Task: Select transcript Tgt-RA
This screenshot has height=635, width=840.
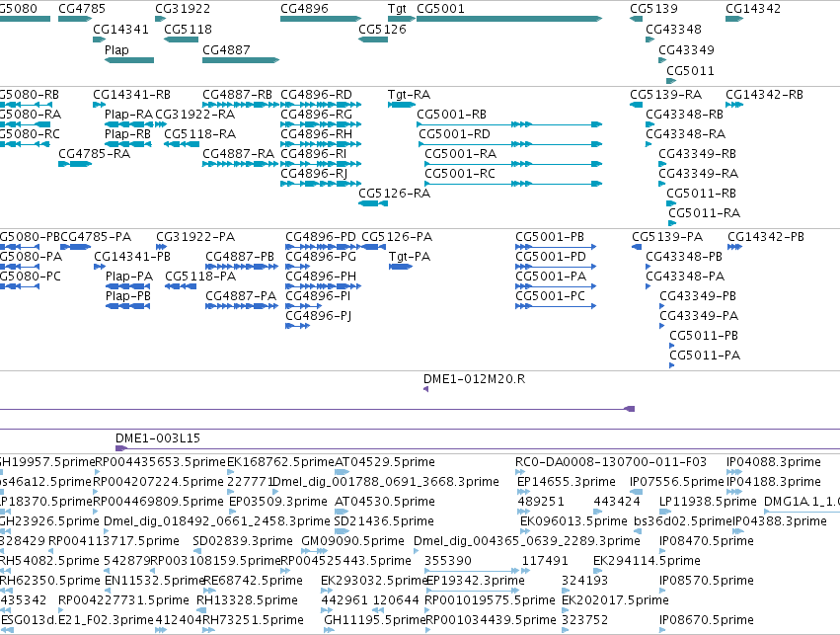Action: click(x=402, y=105)
